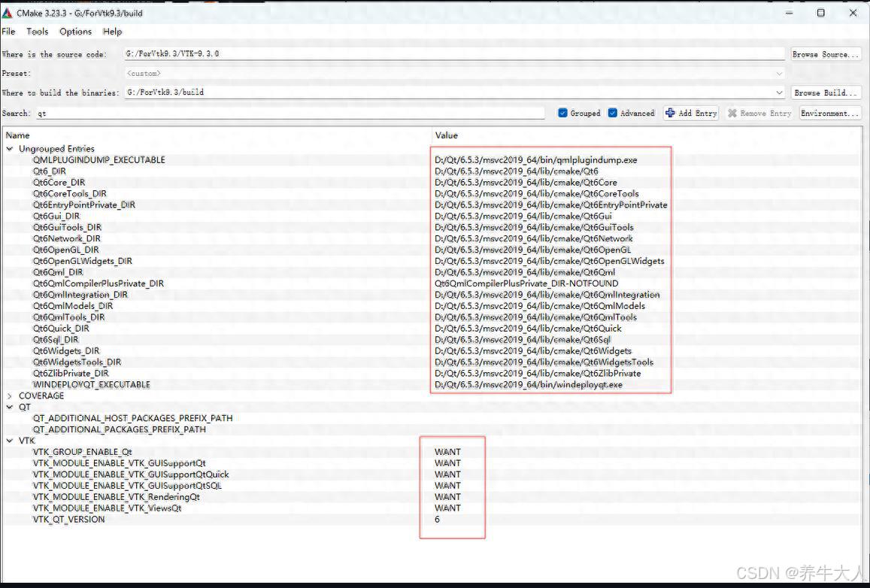Click the lib/cmake/Qt6OpenGLWidgets path value
The height and width of the screenshot is (588, 870).
[550, 261]
